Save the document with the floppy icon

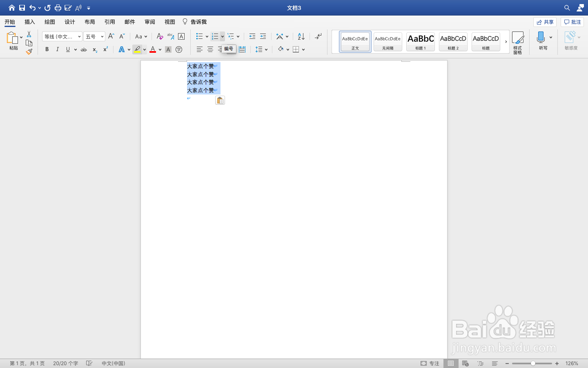[x=22, y=8]
